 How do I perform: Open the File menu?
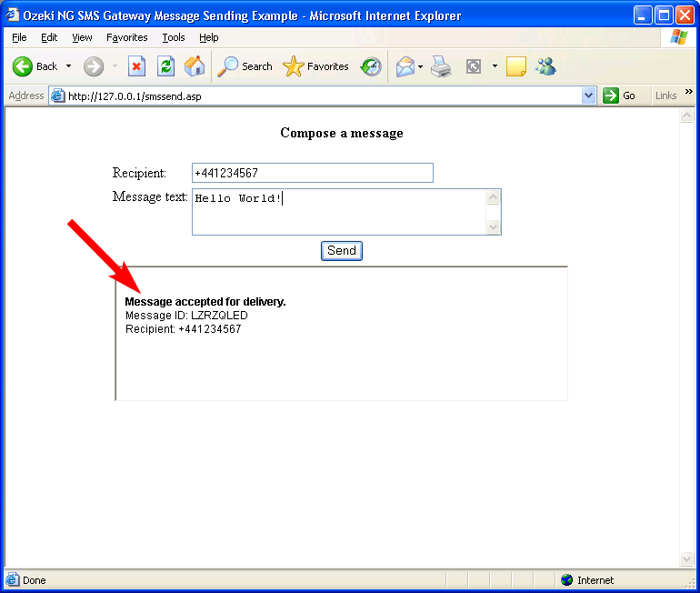tap(19, 37)
